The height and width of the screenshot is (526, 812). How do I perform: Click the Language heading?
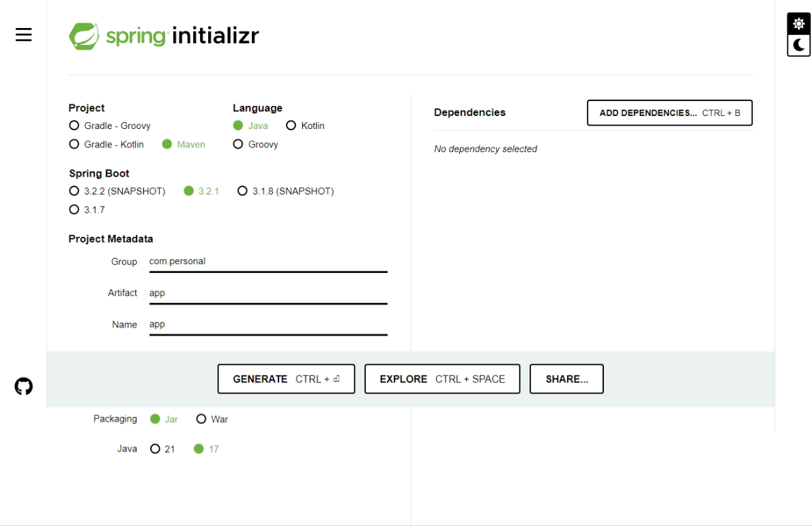[x=257, y=108]
